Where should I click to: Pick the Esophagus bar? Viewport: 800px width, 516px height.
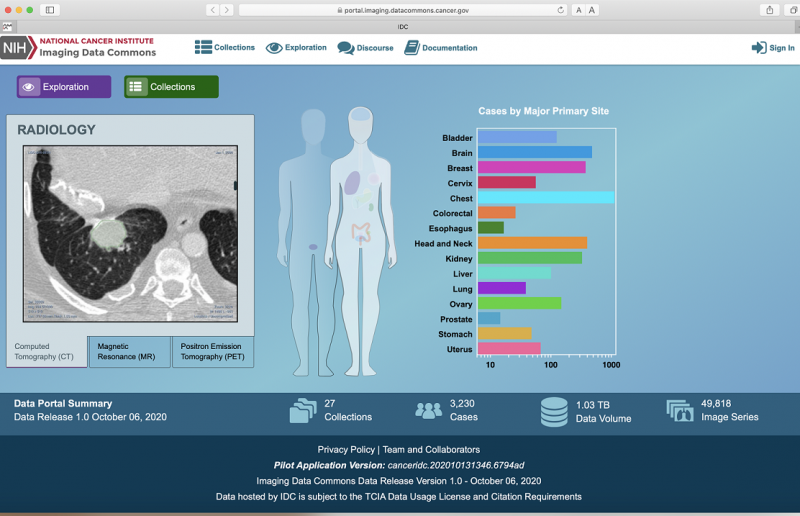coord(491,228)
